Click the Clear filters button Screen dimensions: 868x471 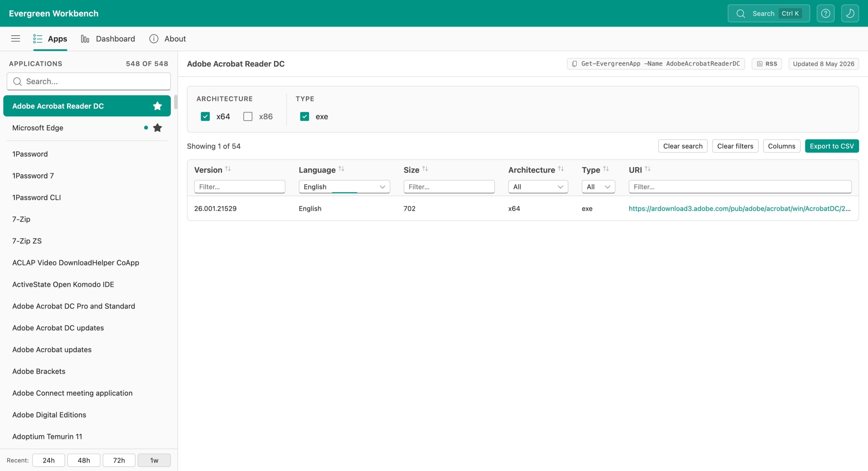(735, 146)
